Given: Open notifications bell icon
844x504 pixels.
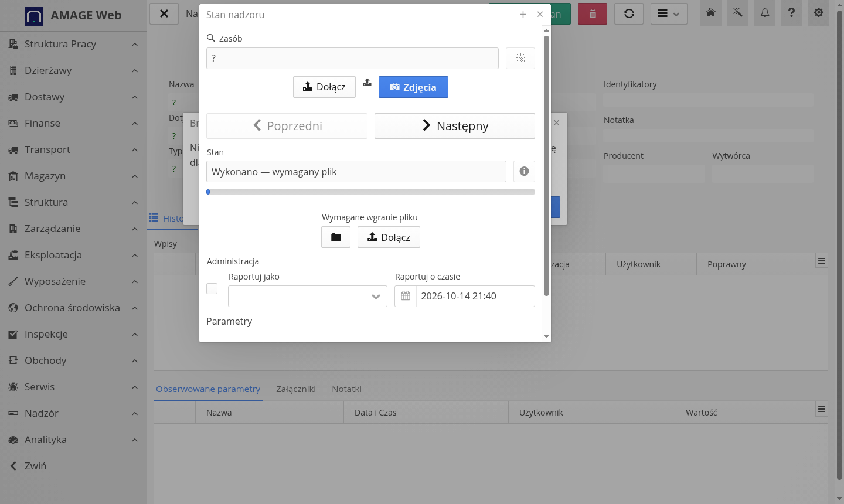Looking at the screenshot, I should (x=765, y=13).
